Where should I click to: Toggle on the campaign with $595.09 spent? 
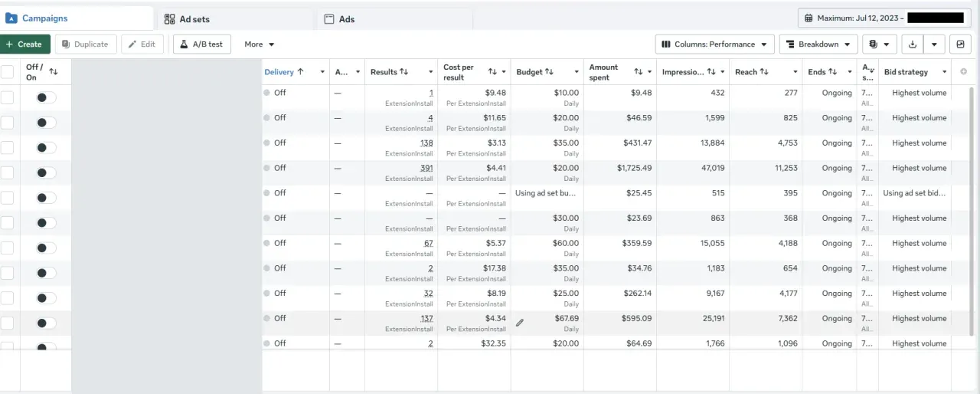click(46, 323)
